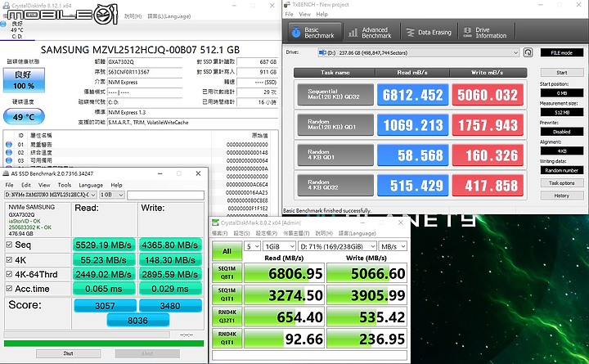Toggle the Seq checkbox in AS SSD
The image size is (589, 364).
pyautogui.click(x=9, y=245)
